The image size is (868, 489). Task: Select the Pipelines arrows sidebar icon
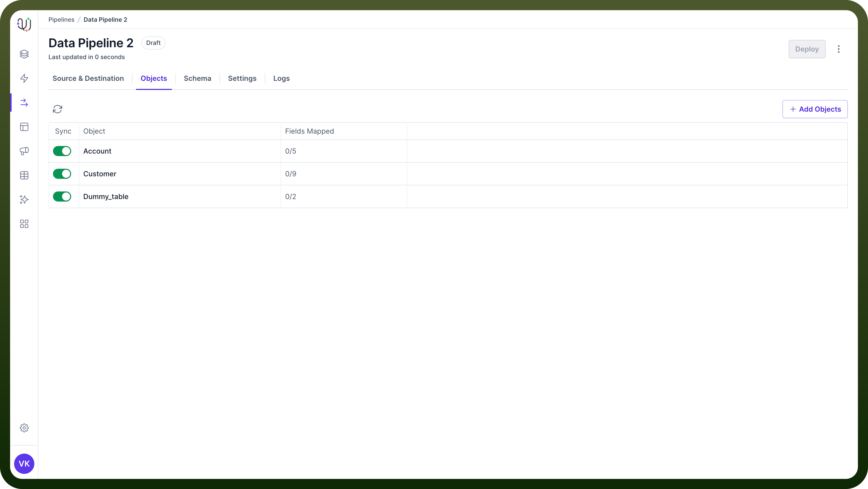click(24, 103)
